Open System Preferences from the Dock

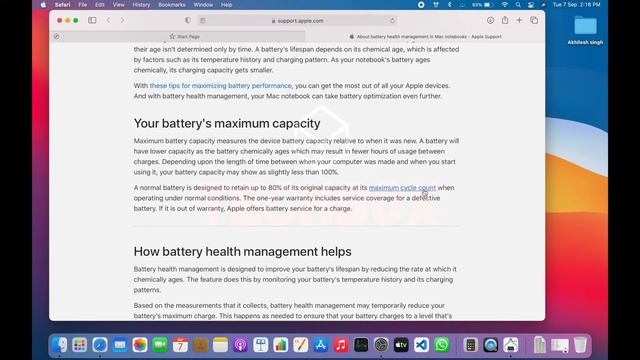click(381, 345)
